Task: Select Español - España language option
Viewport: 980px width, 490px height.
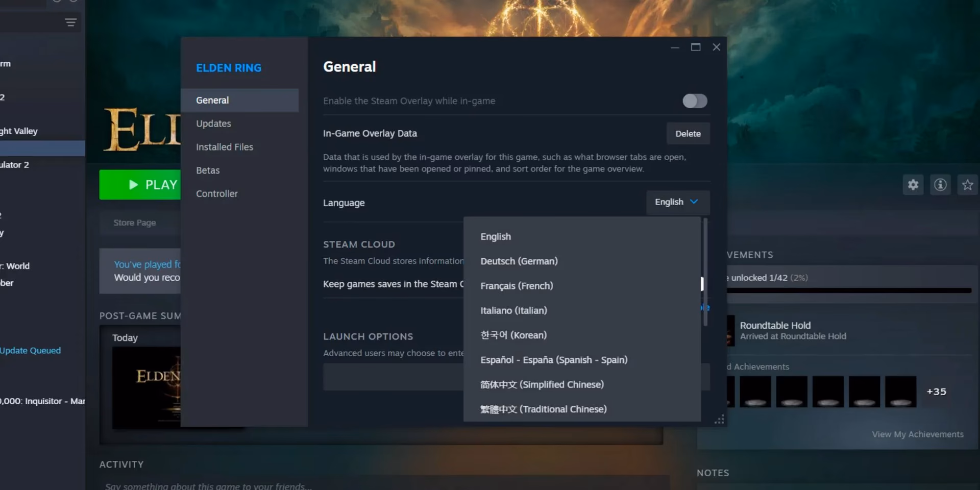Action: coord(582,360)
